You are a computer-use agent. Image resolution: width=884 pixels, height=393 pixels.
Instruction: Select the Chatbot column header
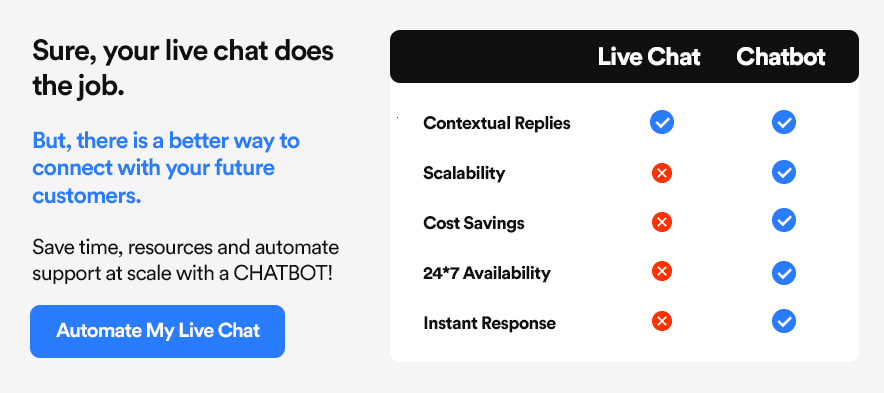coord(781,57)
